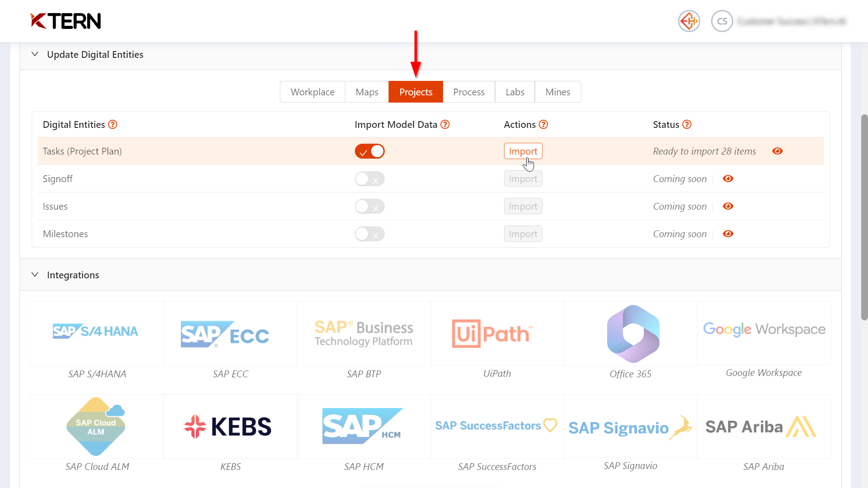Collapse the Update Digital Entities section

35,54
